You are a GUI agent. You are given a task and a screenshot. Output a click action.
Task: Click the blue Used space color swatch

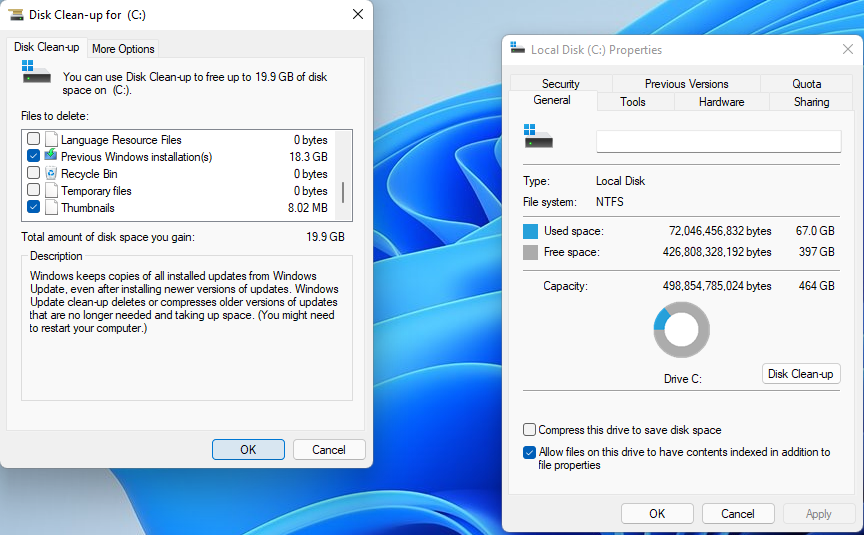click(530, 231)
